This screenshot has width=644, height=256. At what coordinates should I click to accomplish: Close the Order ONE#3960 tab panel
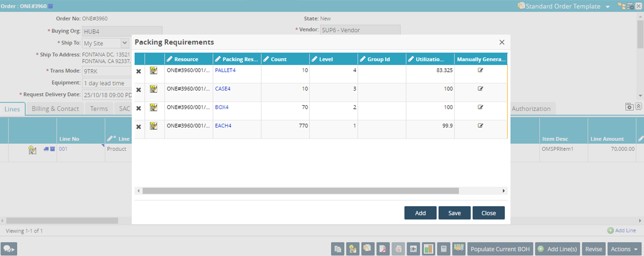(638, 6)
